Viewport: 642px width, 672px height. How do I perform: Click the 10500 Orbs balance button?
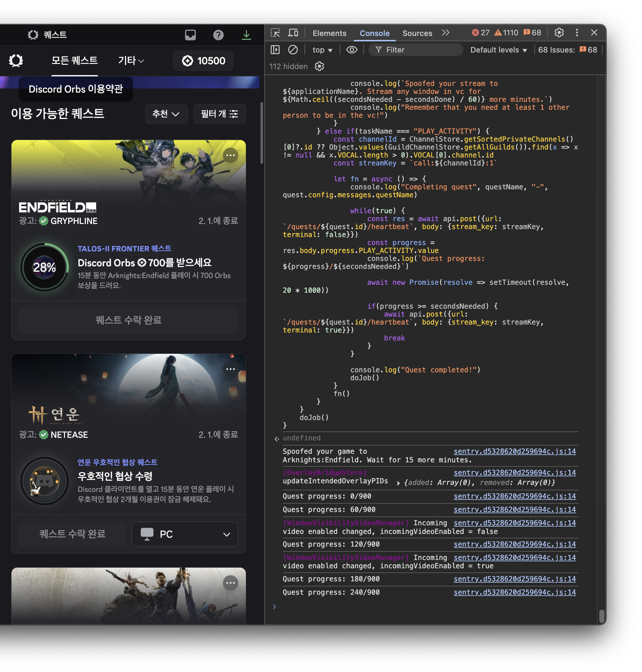click(203, 61)
